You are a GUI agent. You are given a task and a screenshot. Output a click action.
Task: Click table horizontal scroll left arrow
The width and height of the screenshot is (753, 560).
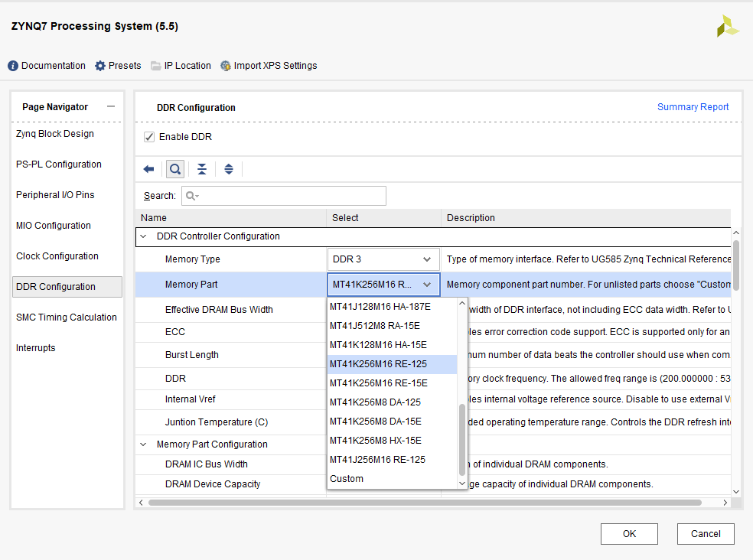pos(141,503)
